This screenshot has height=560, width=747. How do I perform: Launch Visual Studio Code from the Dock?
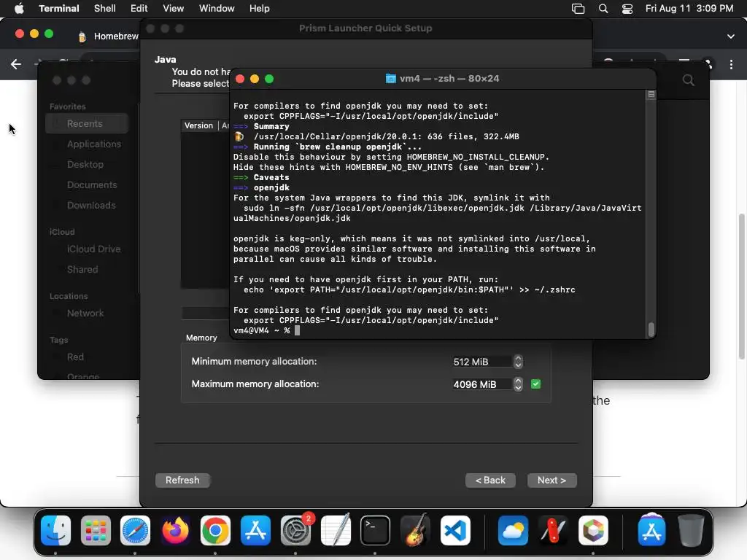pyautogui.click(x=455, y=530)
